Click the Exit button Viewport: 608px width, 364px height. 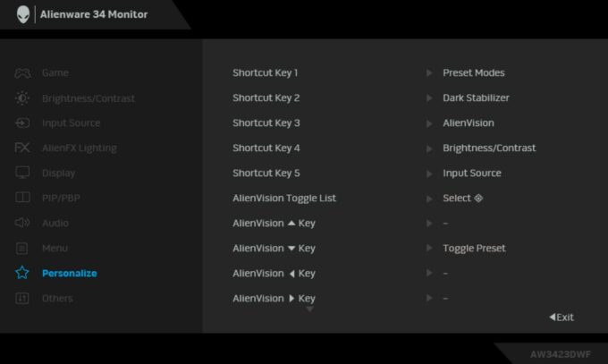562,317
